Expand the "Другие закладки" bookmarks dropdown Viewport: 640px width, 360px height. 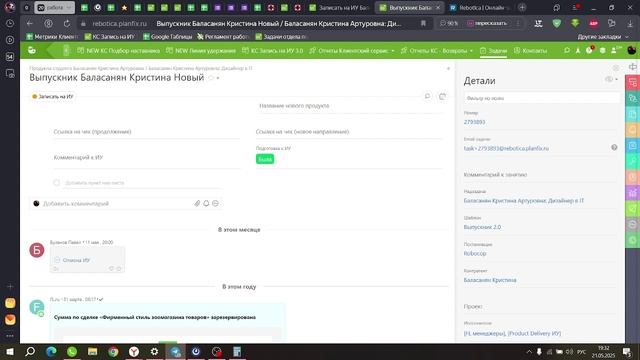tap(603, 37)
